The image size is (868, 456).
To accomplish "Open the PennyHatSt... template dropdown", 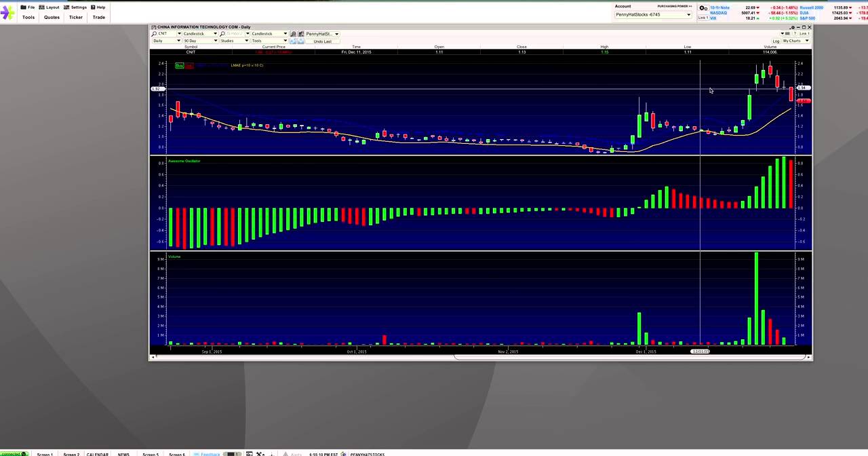I will [x=322, y=34].
